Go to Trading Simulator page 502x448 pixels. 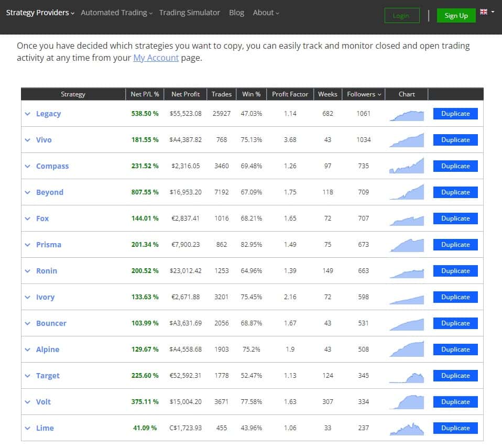[190, 13]
